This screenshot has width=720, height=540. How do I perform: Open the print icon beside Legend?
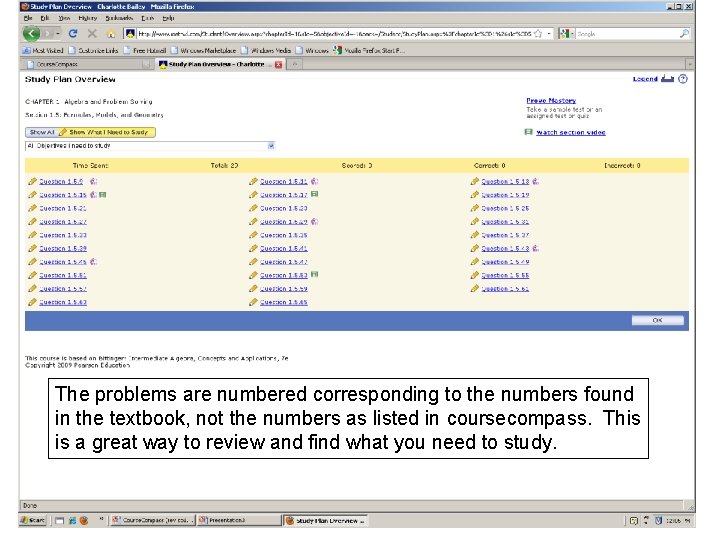tap(667, 79)
